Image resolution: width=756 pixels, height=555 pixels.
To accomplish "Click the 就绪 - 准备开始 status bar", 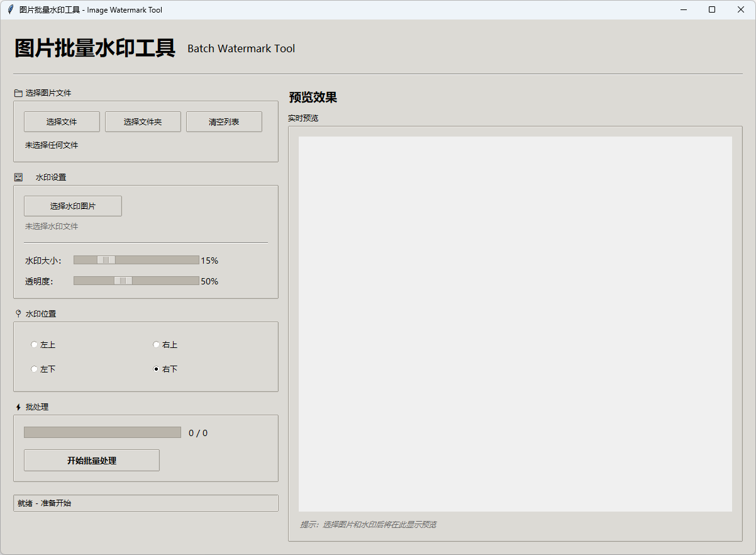I will 146,503.
